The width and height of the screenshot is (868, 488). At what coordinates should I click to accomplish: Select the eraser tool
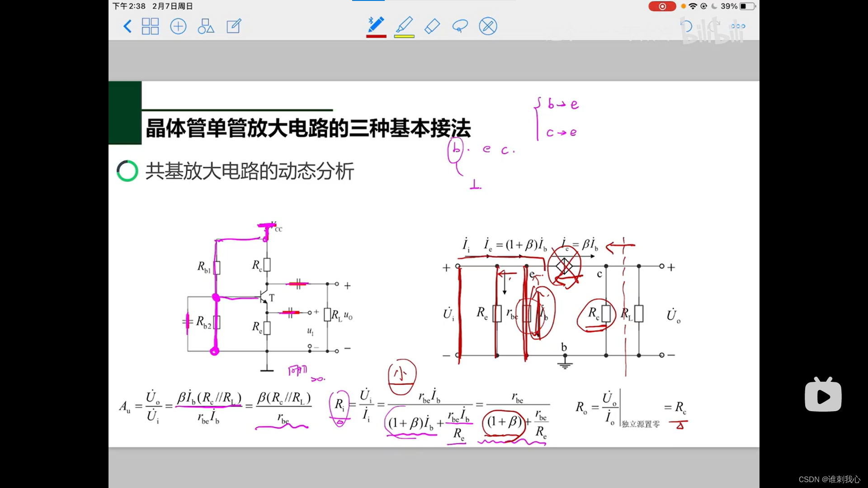tap(432, 26)
